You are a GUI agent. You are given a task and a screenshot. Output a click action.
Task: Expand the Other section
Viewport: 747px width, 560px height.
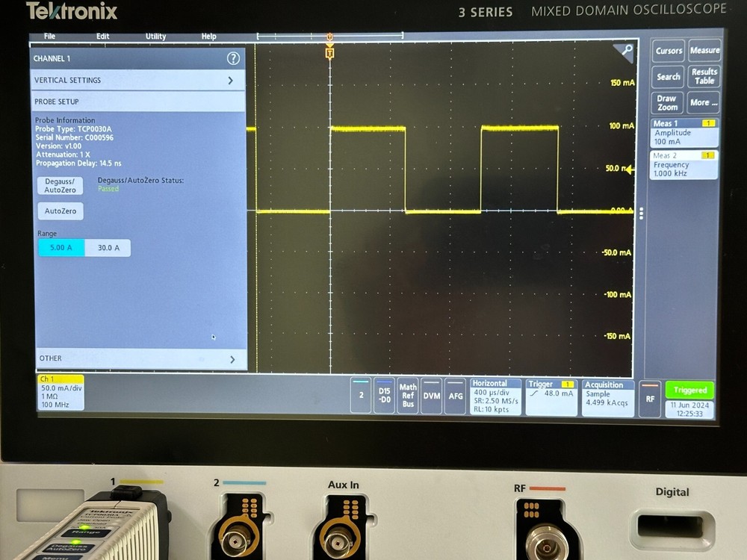pyautogui.click(x=137, y=358)
